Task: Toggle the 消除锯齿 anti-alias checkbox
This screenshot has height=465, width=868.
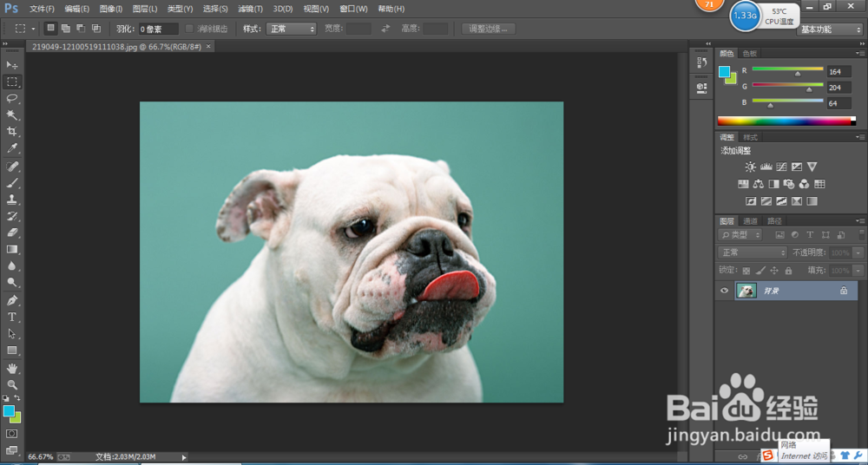Action: 190,29
